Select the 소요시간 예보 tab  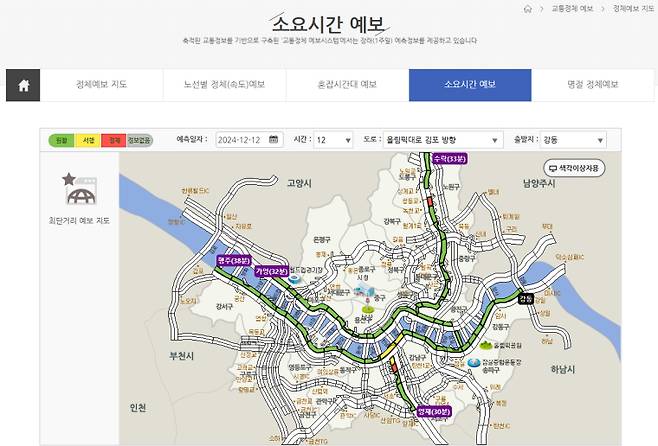pyautogui.click(x=470, y=85)
